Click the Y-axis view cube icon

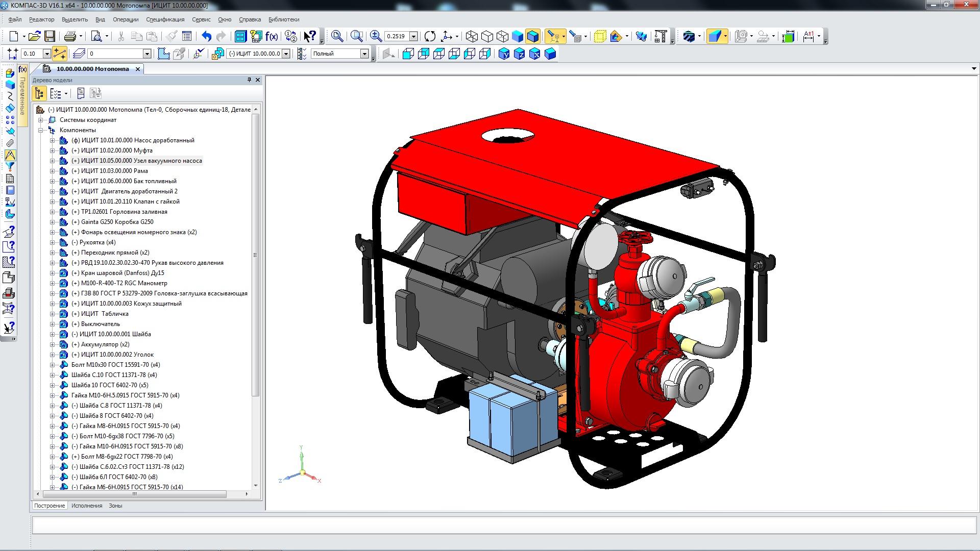click(504, 54)
